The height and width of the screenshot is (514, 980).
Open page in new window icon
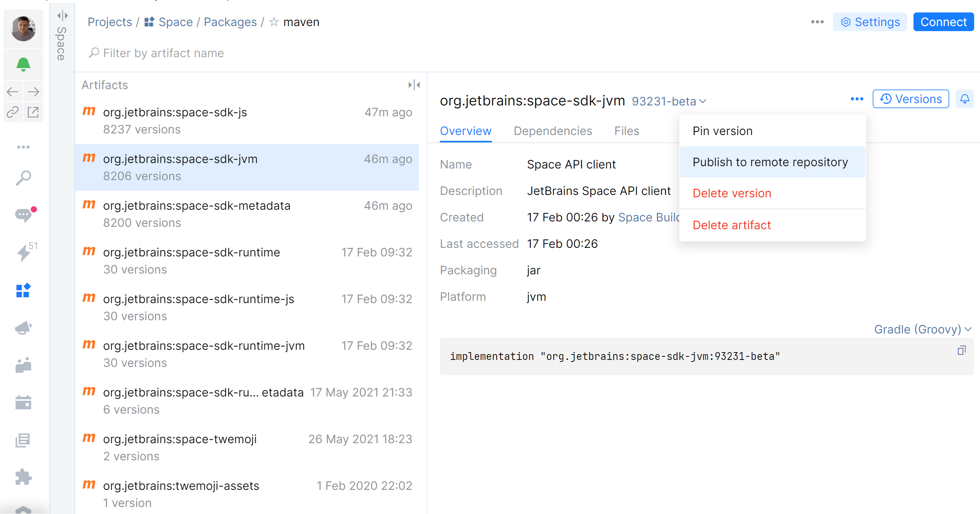coord(33,112)
